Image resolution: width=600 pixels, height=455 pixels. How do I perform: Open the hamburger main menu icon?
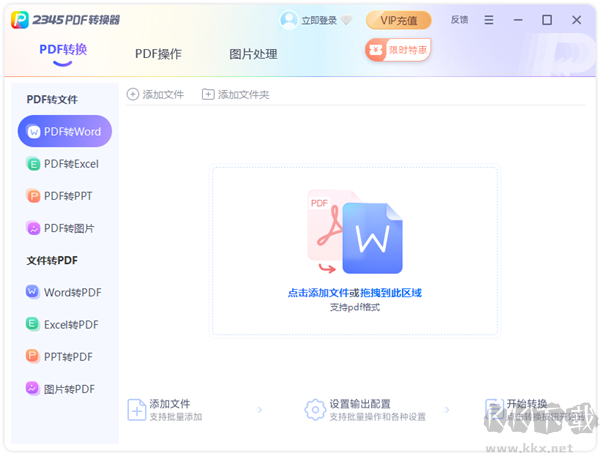[x=489, y=20]
